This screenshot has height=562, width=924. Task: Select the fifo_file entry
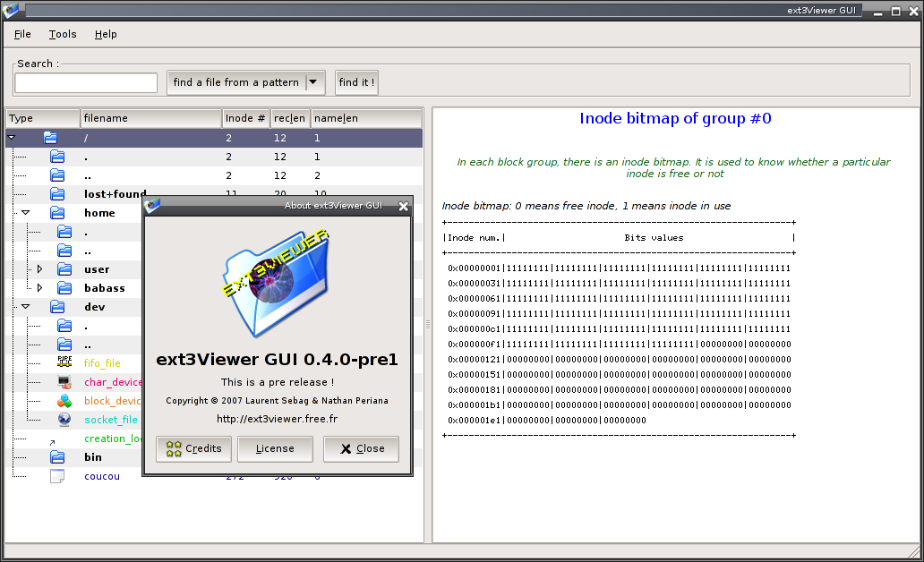pyautogui.click(x=102, y=363)
